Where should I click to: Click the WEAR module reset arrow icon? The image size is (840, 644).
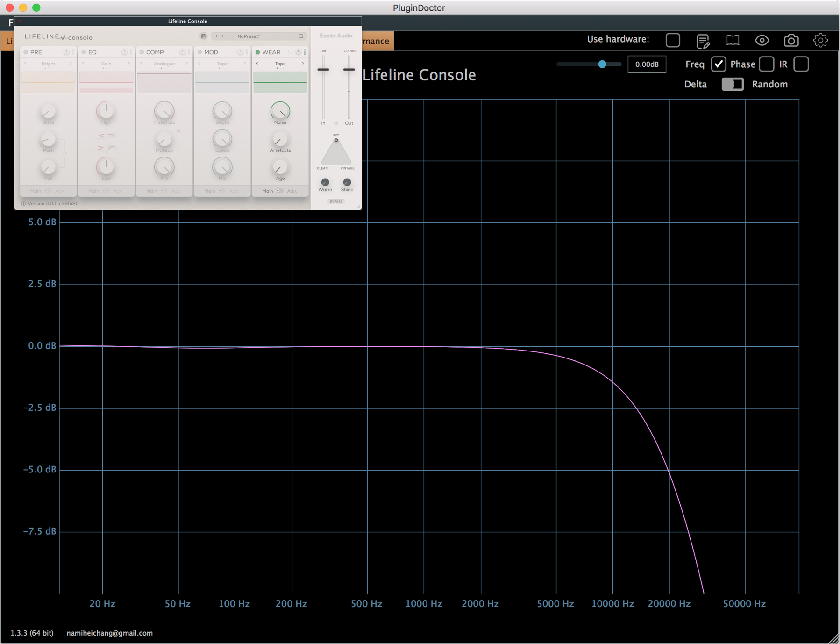tap(290, 52)
